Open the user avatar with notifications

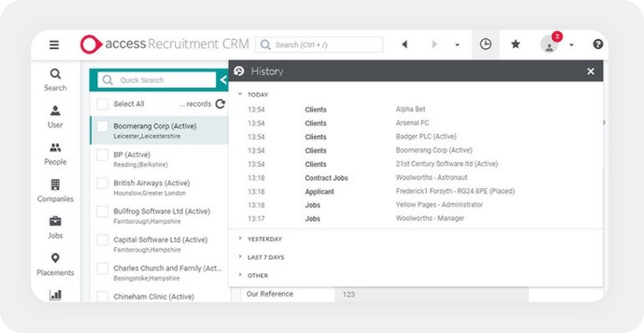pyautogui.click(x=550, y=43)
